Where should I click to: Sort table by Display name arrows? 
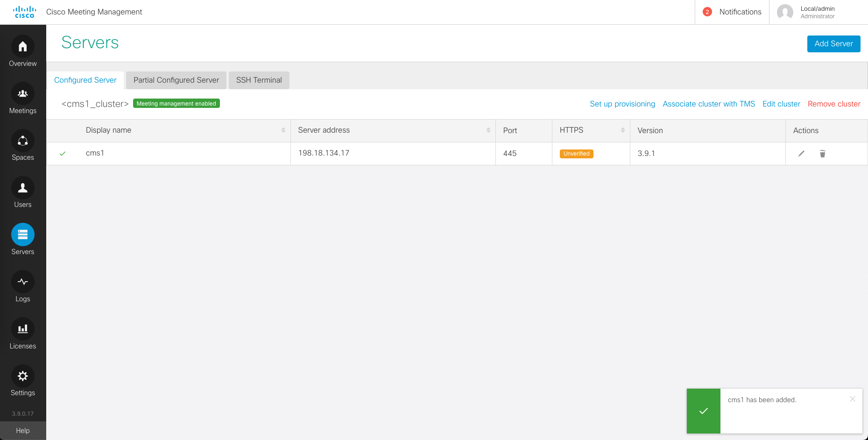283,130
